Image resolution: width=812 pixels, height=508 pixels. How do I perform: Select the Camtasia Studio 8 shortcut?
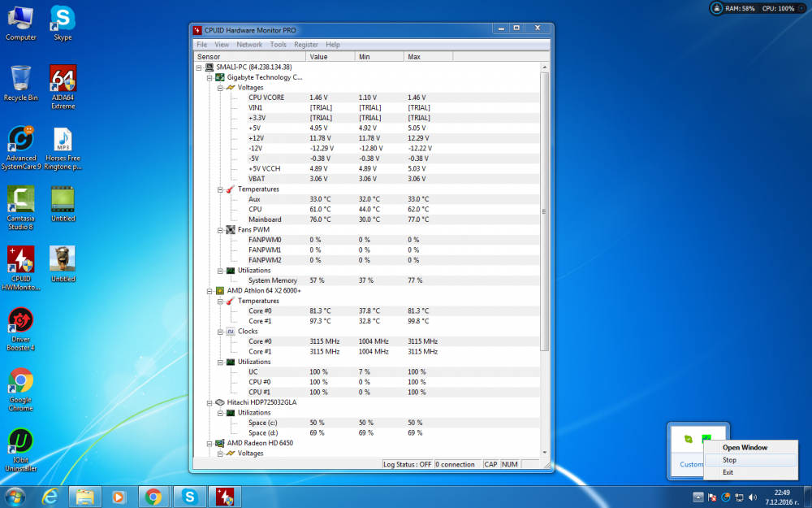click(x=21, y=208)
